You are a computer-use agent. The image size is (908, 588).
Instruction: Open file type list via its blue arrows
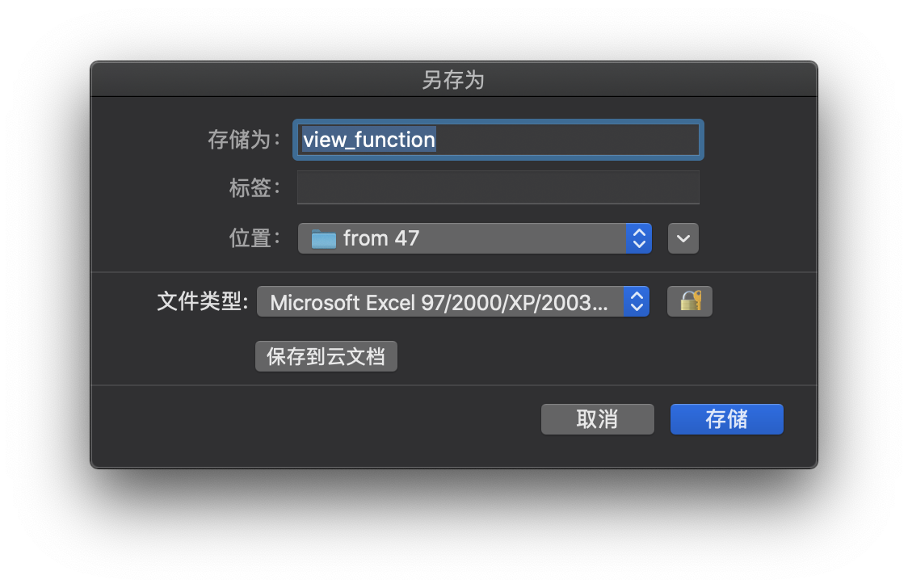point(637,302)
